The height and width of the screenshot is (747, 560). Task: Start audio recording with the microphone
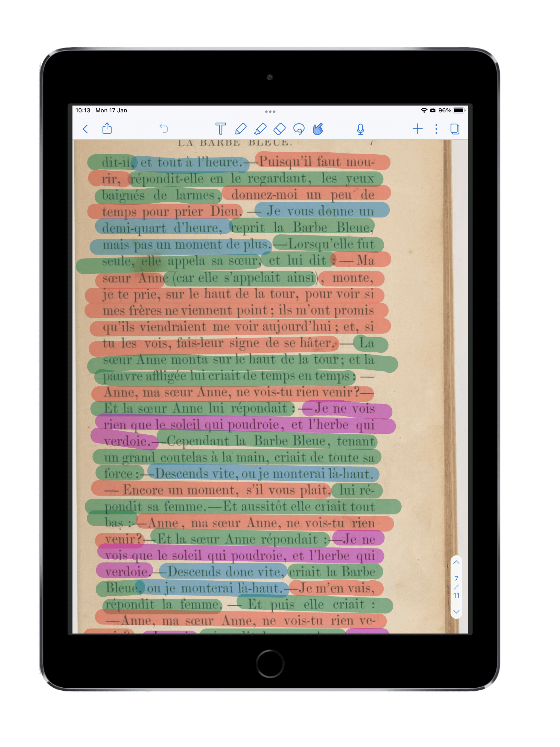(x=360, y=129)
